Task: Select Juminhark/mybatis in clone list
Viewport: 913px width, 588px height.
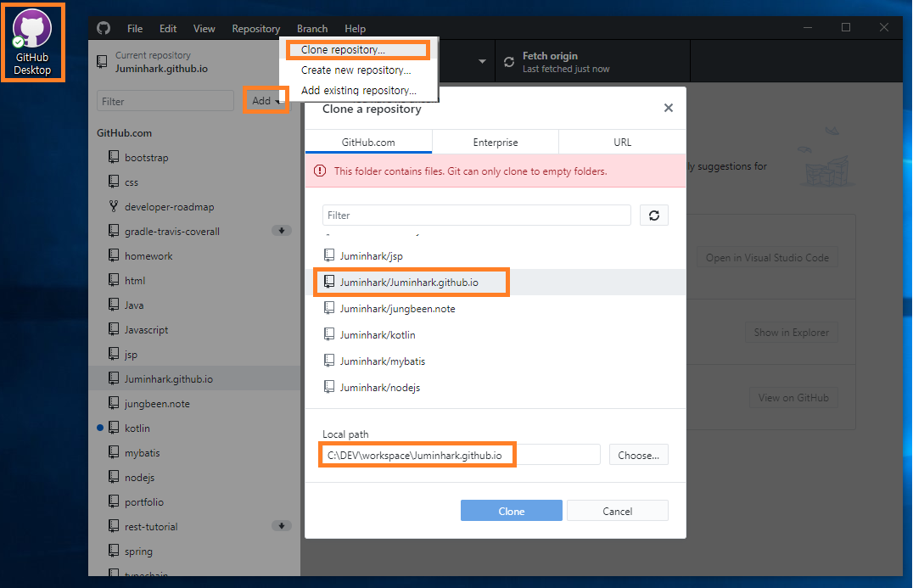Action: pos(496,361)
